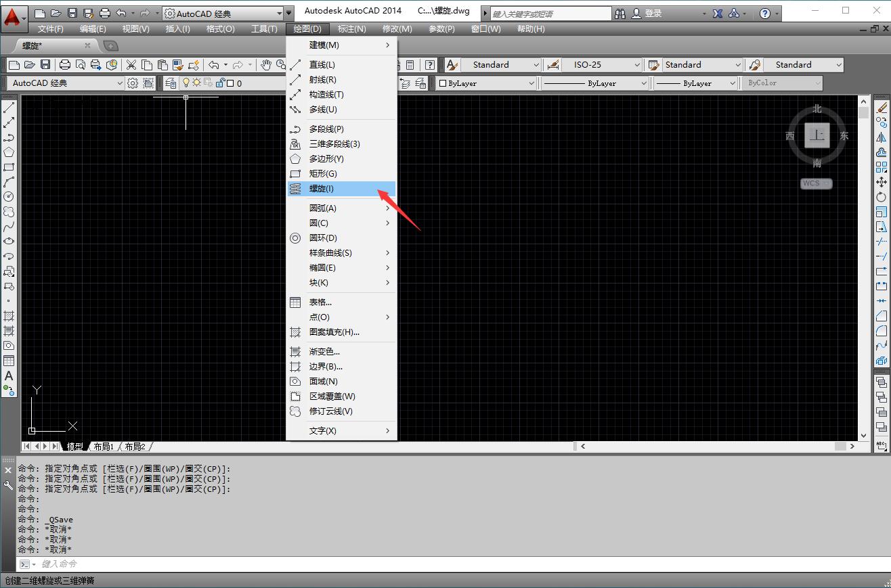This screenshot has width=891, height=588.
Task: Click the help question mark button
Action: pyautogui.click(x=765, y=13)
